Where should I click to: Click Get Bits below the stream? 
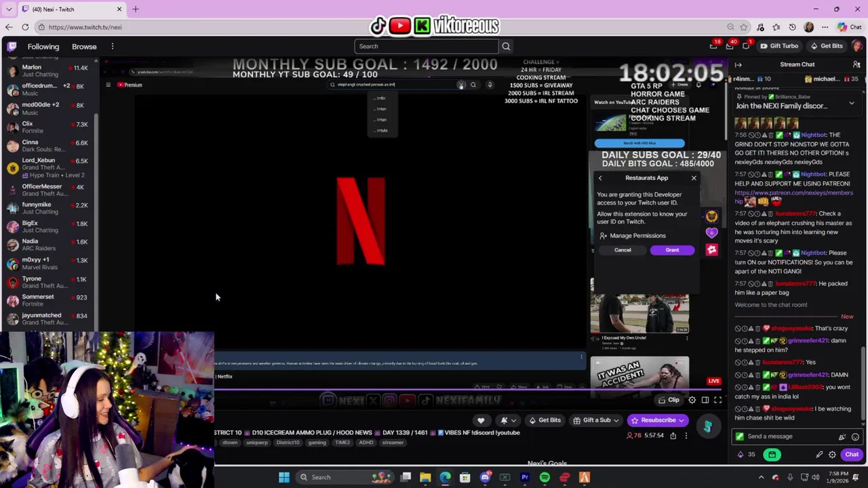click(545, 420)
